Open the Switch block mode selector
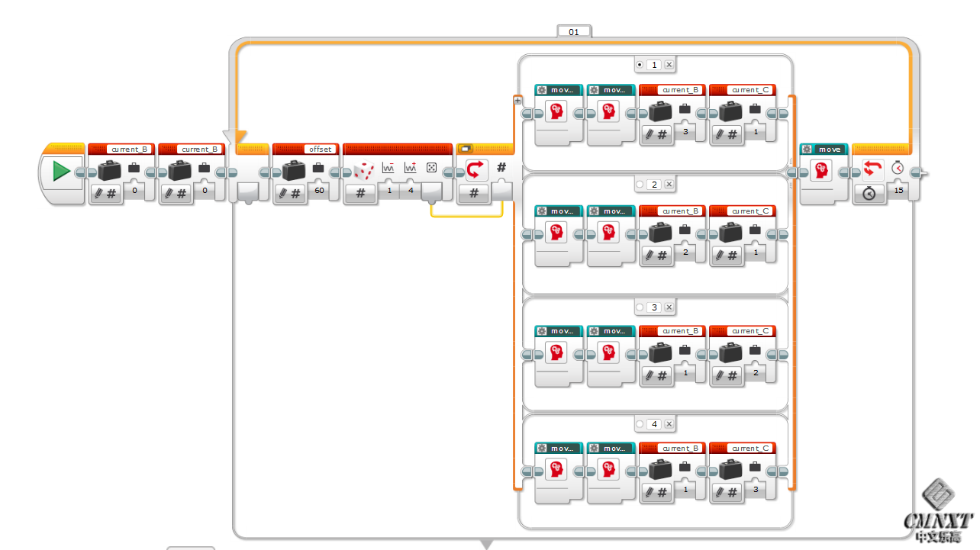Image resolution: width=980 pixels, height=550 pixels. click(474, 194)
